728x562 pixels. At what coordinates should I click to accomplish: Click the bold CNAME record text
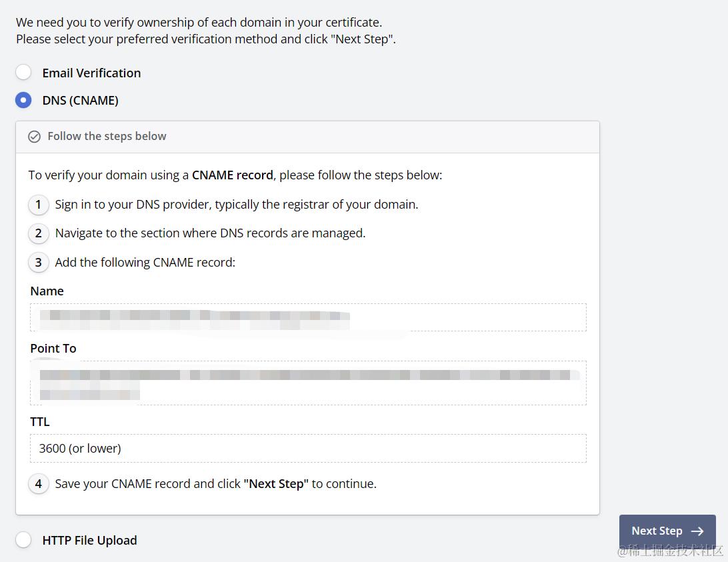pyautogui.click(x=233, y=175)
